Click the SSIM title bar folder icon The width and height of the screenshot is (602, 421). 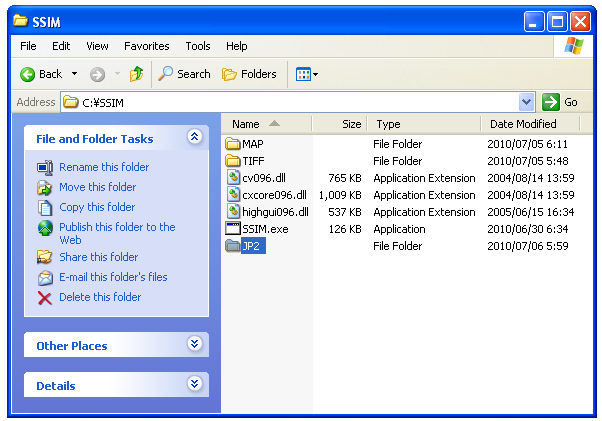coord(20,20)
